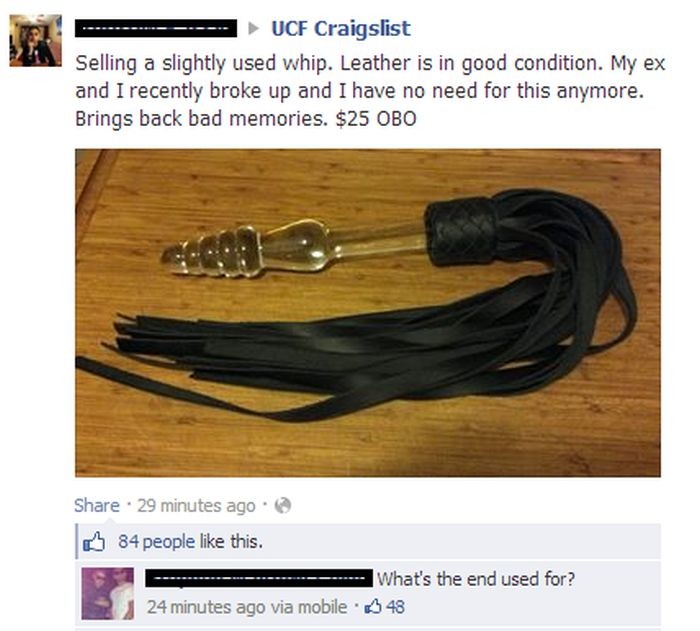The height and width of the screenshot is (631, 700).
Task: Open the UCF Craigslist group link
Action: tap(341, 29)
